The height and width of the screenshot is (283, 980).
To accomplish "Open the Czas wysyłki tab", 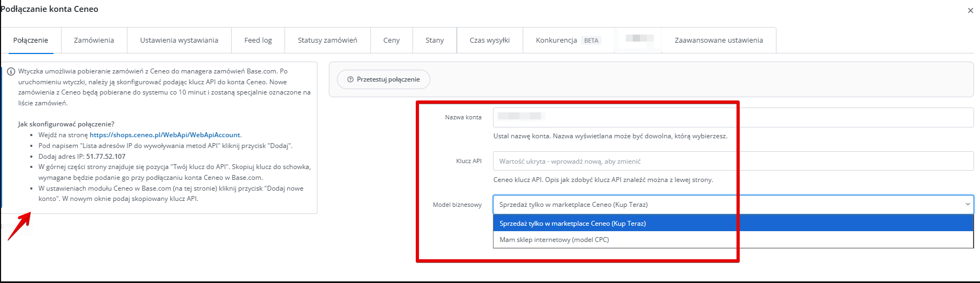I will click(x=490, y=41).
